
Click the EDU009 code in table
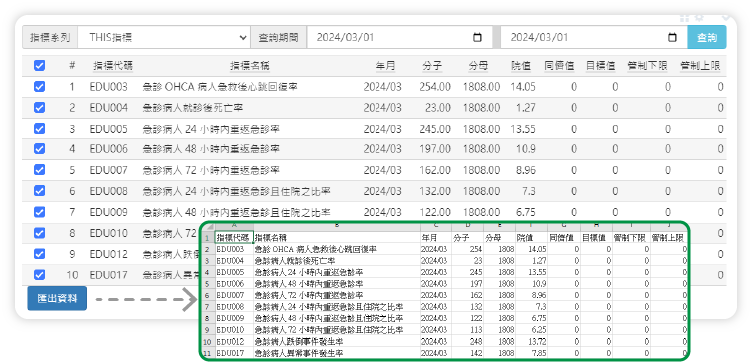(x=109, y=212)
